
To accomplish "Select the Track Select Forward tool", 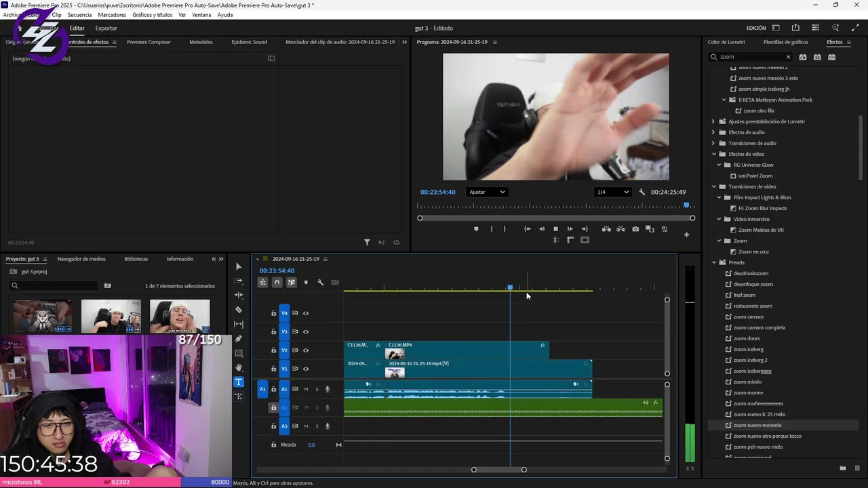I will pyautogui.click(x=238, y=281).
